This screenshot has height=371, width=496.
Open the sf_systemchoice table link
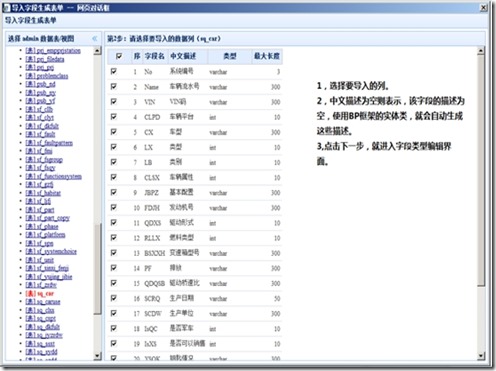(51, 251)
